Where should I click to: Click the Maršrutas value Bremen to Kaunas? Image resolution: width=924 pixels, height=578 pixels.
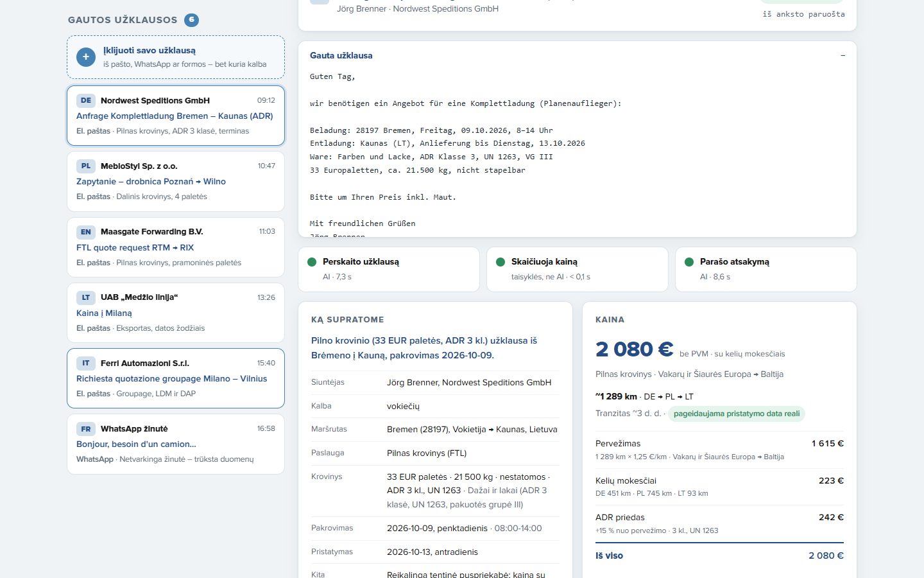click(472, 429)
